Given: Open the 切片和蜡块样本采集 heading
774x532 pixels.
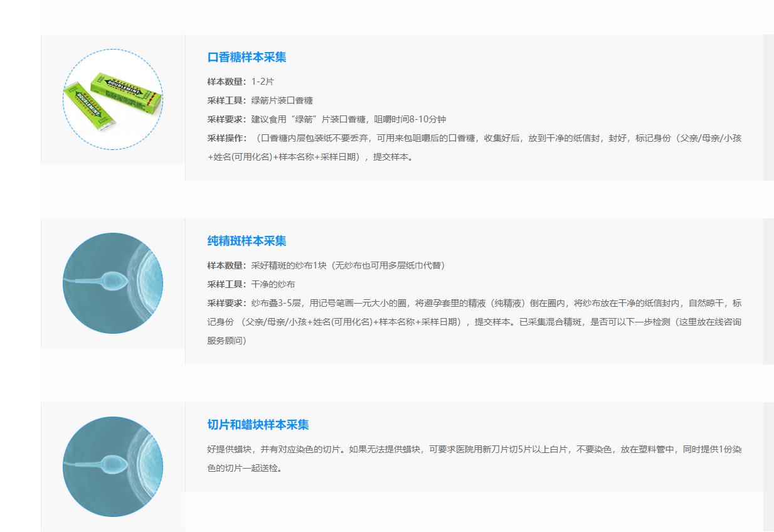Looking at the screenshot, I should (258, 425).
